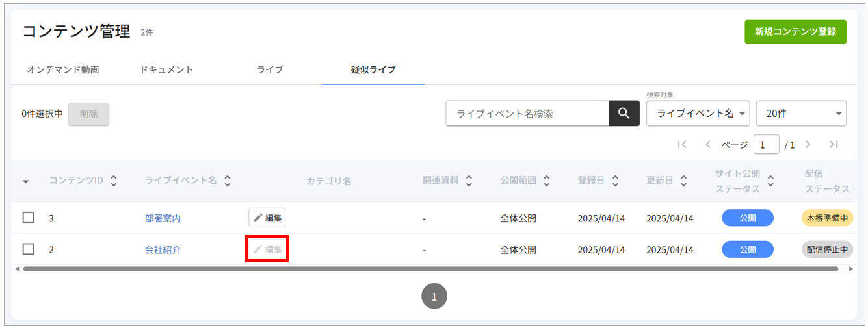Click the magnifier search icon button
868x328 pixels.
point(624,113)
